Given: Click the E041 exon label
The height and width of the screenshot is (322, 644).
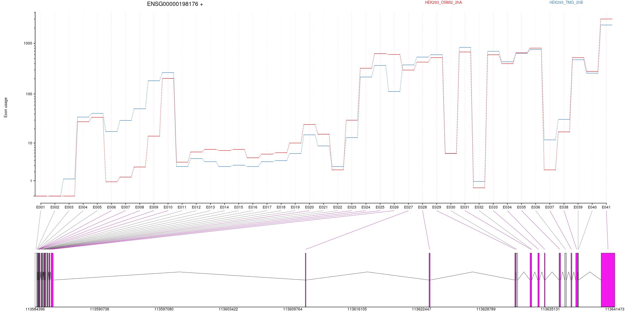Looking at the screenshot, I should [x=606, y=207].
